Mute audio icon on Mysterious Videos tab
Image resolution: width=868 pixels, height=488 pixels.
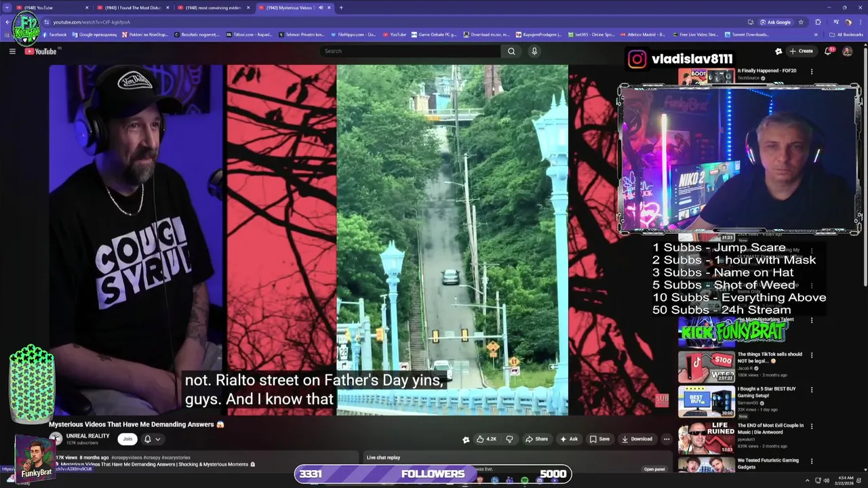(x=321, y=7)
